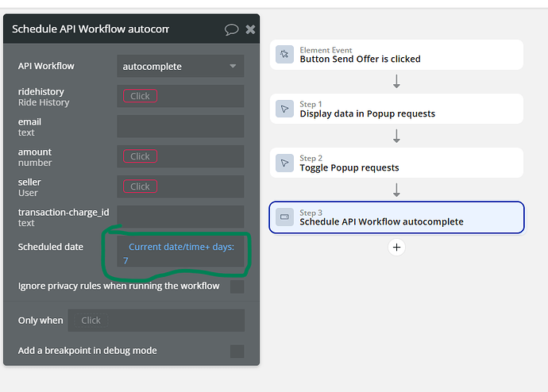Screen dimensions: 548x392
Task: Enable Ignore privacy rules checkbox
Action: (x=237, y=286)
